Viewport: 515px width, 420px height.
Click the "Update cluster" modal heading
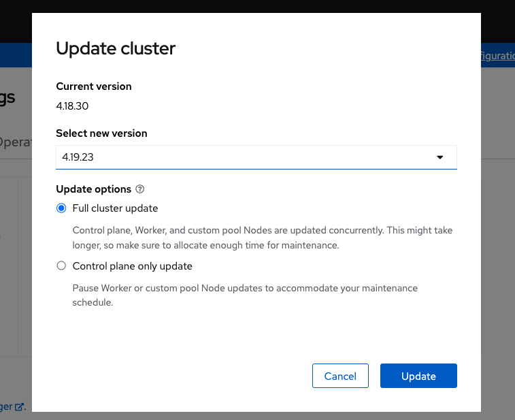(x=116, y=48)
